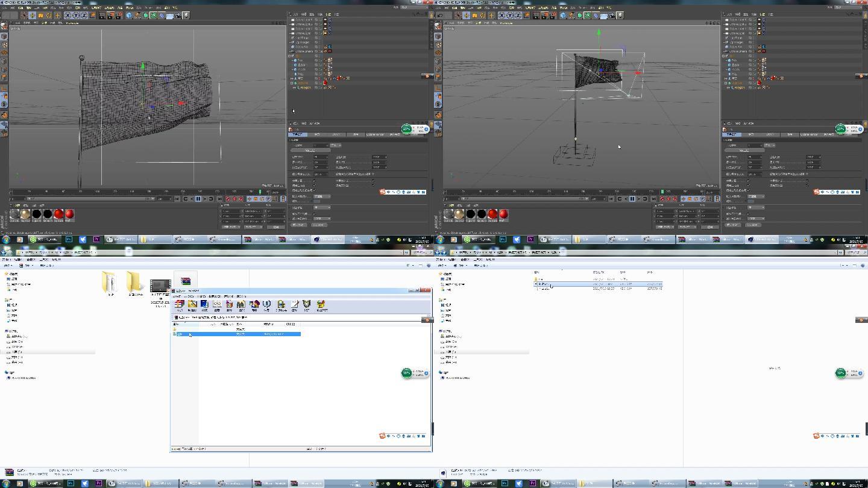Click green playhead marker in left Cinema 4D timeline
Screen dimensions: 868x488
pos(260,192)
